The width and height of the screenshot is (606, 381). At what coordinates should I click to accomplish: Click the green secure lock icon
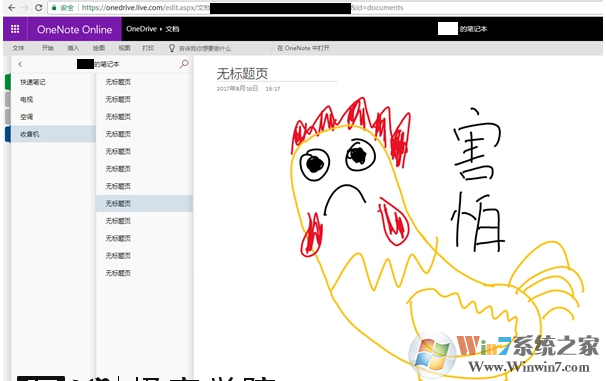point(54,8)
